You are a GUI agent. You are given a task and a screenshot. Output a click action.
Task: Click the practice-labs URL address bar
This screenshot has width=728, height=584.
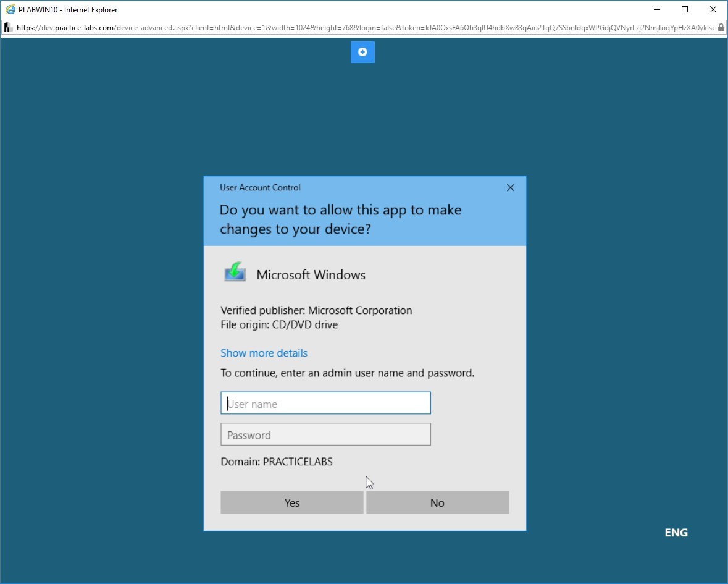point(365,27)
